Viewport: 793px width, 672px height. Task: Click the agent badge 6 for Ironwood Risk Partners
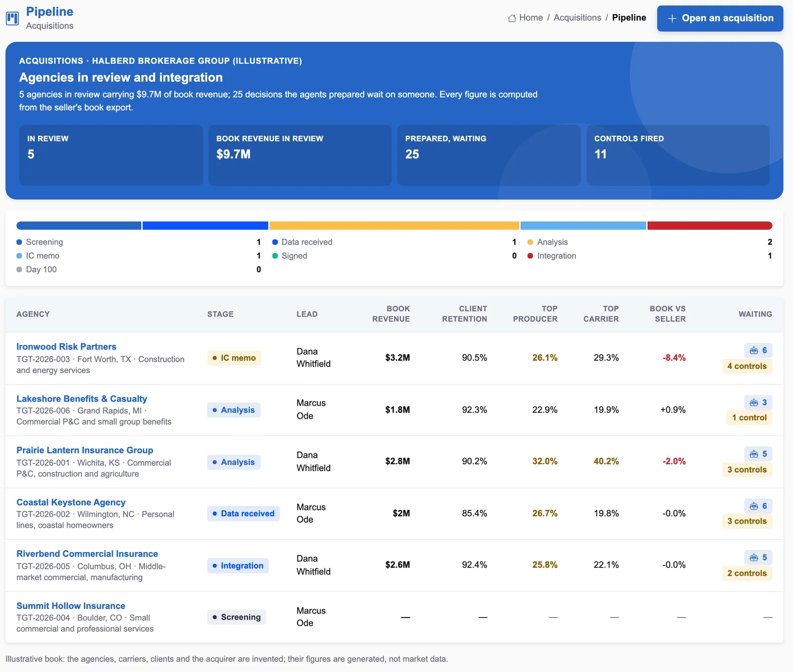[758, 350]
